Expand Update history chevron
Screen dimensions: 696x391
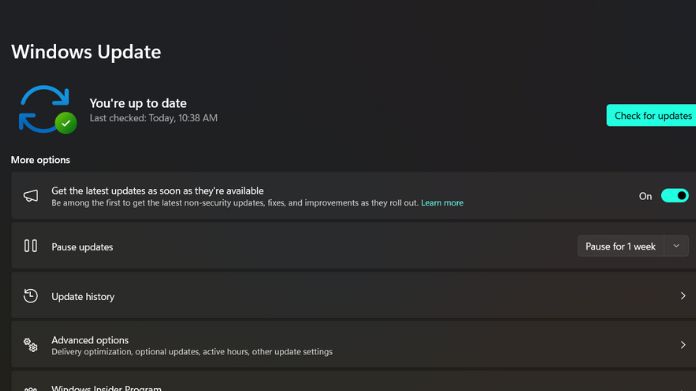[x=683, y=296]
